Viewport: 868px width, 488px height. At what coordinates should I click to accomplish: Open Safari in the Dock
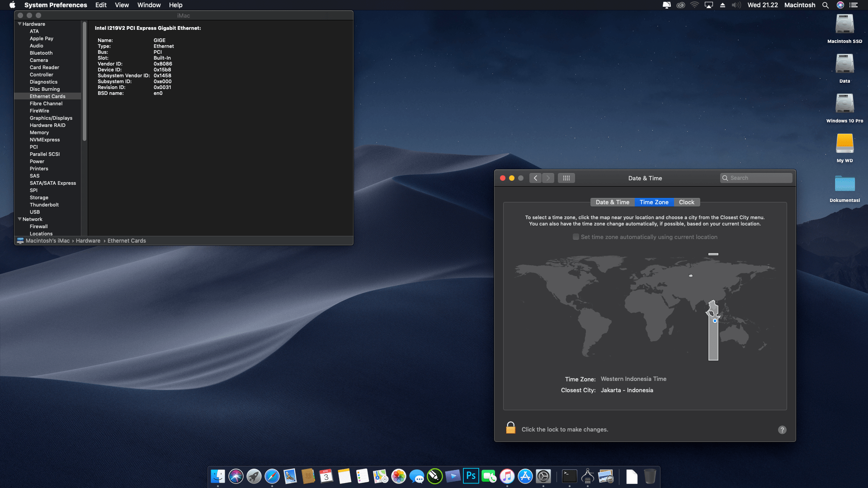(x=272, y=476)
